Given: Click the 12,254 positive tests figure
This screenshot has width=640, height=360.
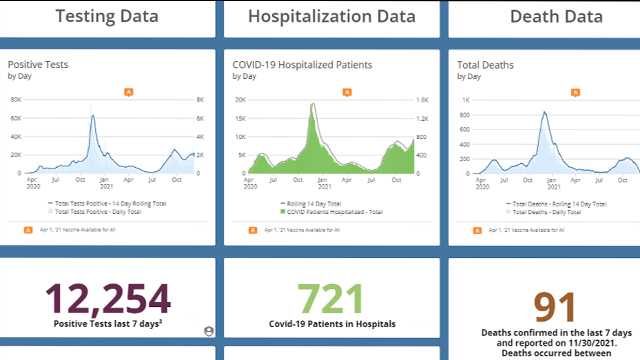Looking at the screenshot, I should point(108,300).
